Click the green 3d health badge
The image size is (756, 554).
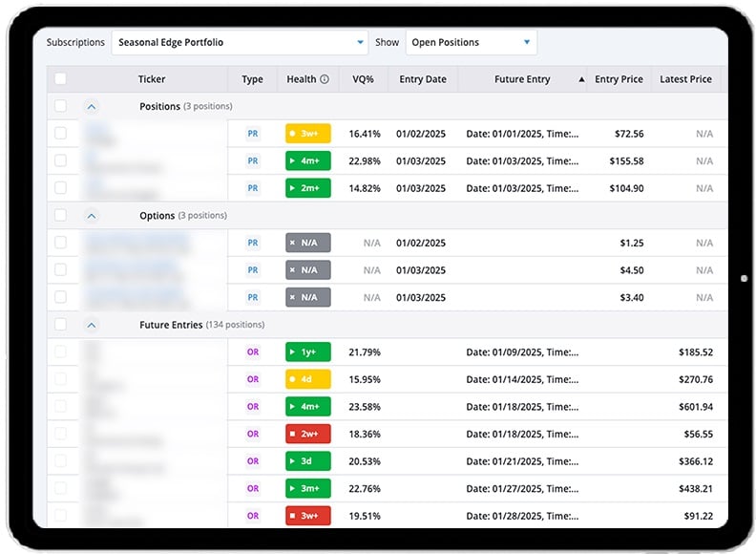(x=307, y=461)
